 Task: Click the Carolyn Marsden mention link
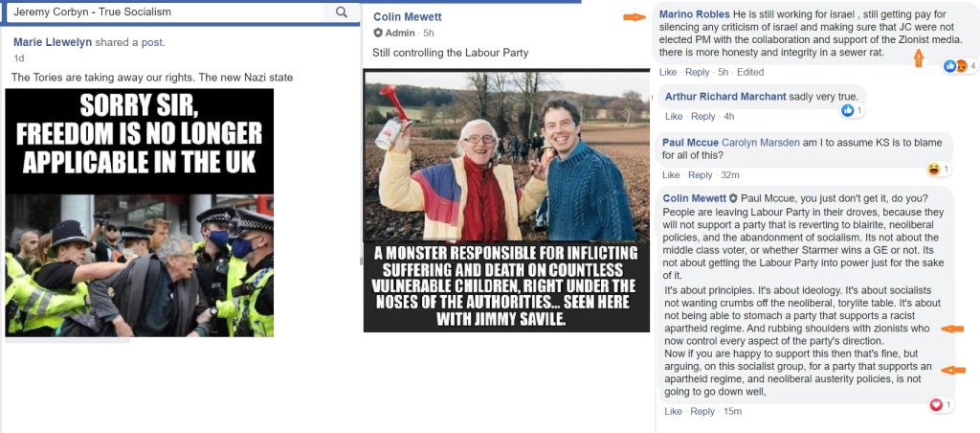coord(758,144)
